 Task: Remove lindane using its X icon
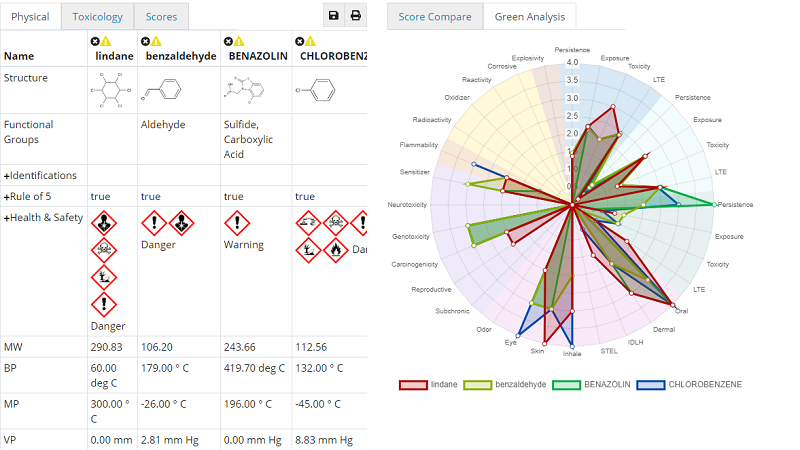[x=95, y=41]
